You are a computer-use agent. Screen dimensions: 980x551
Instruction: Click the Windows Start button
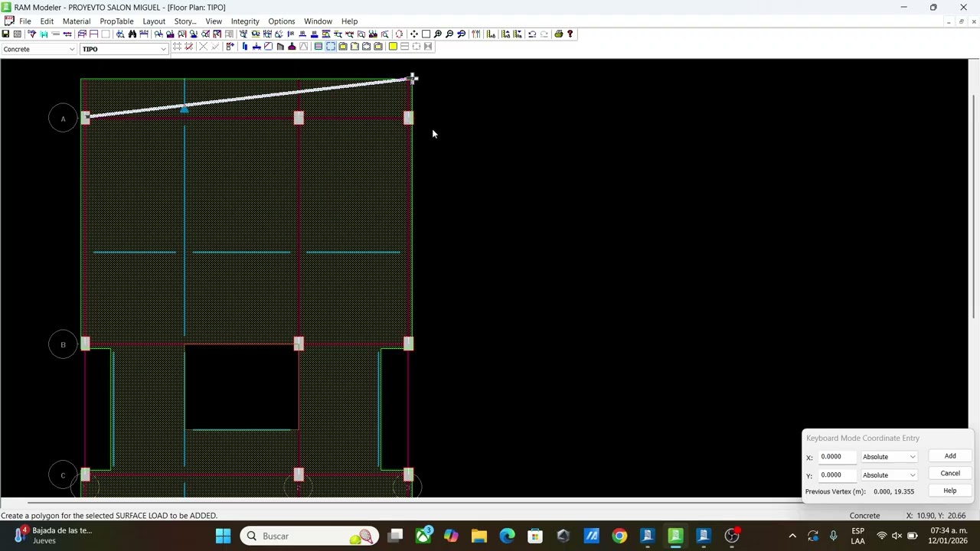coord(223,536)
